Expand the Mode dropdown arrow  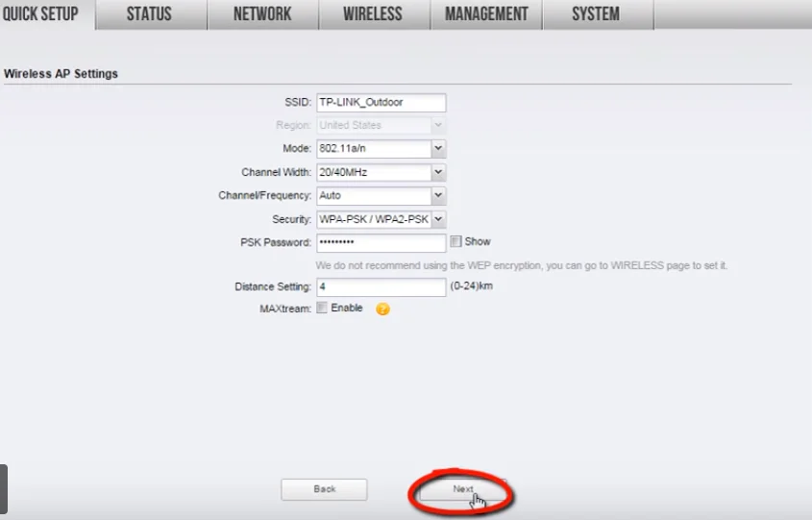[438, 149]
